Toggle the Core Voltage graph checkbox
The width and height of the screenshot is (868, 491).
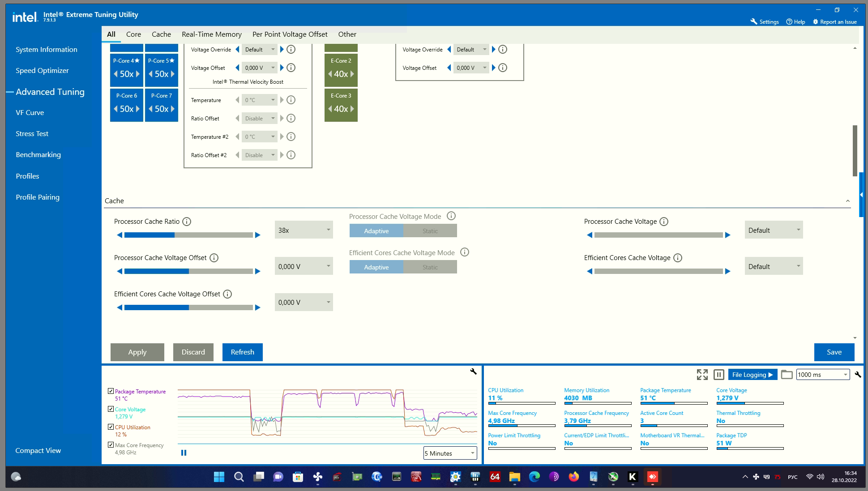(111, 409)
